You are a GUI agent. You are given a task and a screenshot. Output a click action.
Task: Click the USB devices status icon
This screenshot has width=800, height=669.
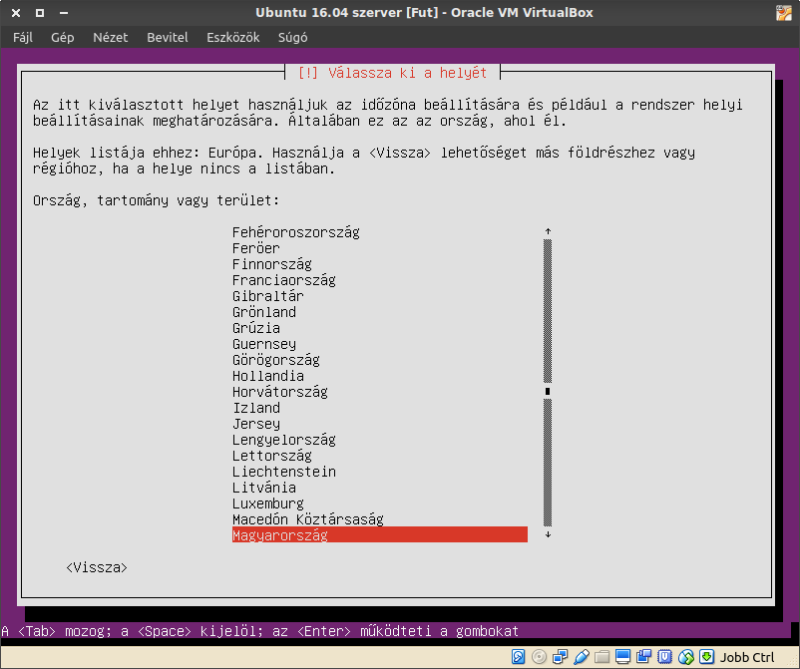[x=581, y=656]
